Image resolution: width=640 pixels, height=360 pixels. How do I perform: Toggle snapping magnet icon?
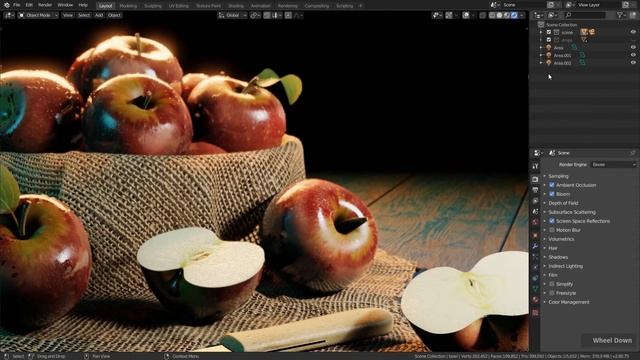point(267,15)
